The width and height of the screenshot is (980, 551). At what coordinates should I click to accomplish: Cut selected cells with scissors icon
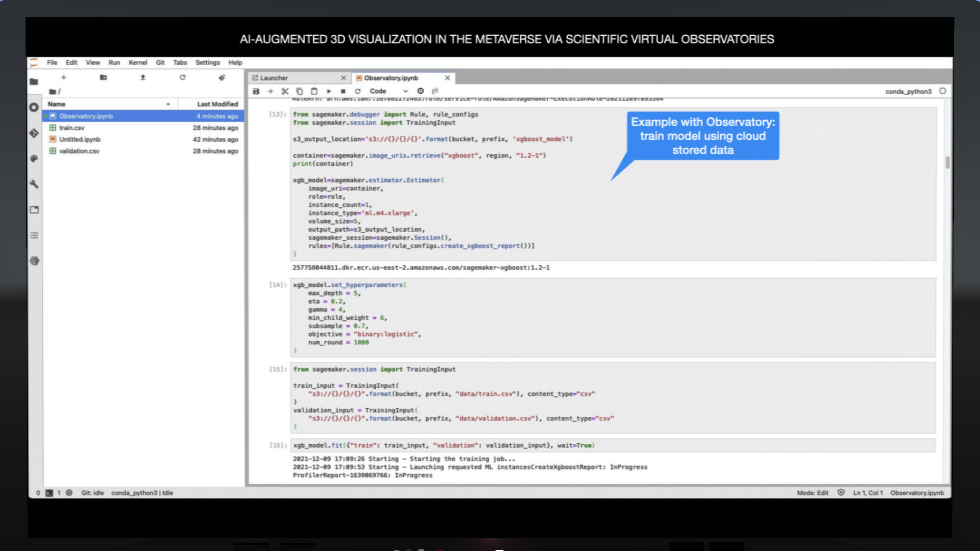[285, 91]
